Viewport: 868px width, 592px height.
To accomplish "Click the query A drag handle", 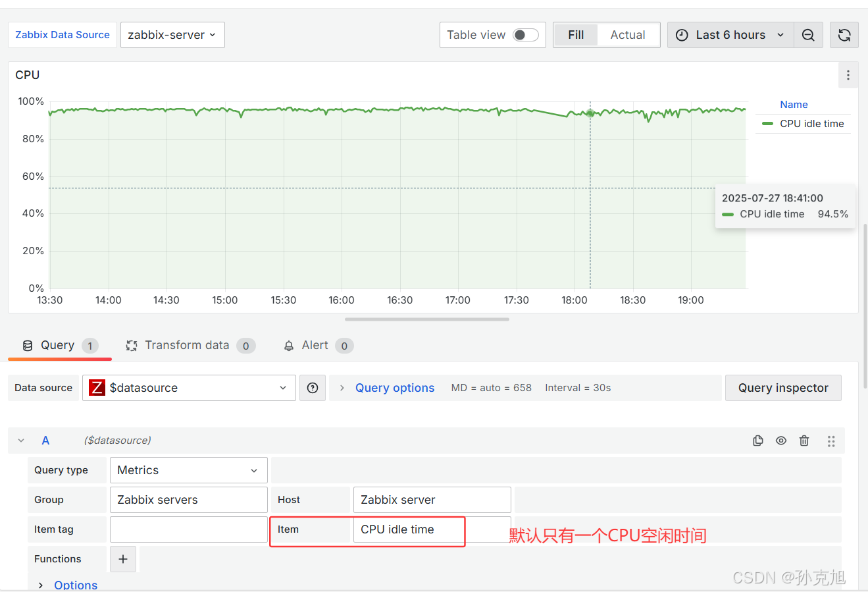I will pyautogui.click(x=831, y=441).
